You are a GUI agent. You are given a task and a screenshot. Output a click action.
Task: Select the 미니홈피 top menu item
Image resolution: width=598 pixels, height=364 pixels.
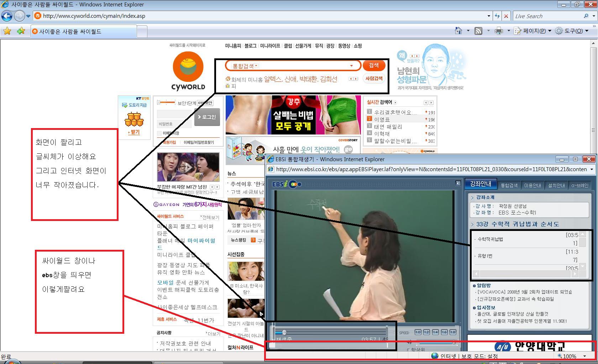[233, 46]
